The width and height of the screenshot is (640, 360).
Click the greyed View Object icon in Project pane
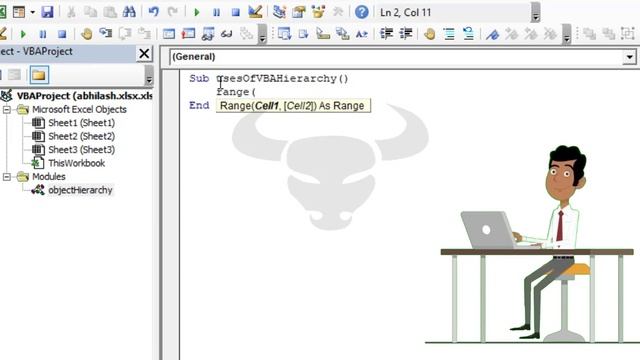tap(15, 75)
